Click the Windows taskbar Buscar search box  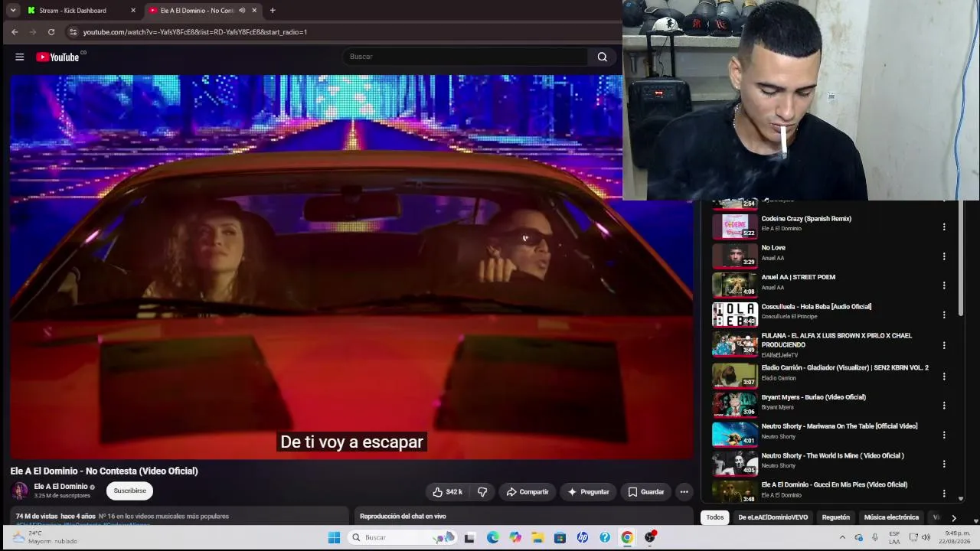click(x=403, y=537)
